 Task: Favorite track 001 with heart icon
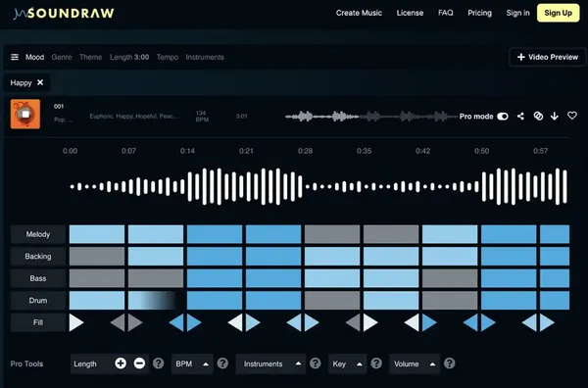572,116
